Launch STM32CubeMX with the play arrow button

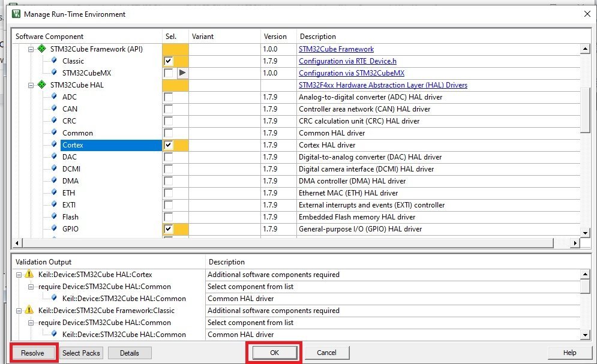point(182,73)
